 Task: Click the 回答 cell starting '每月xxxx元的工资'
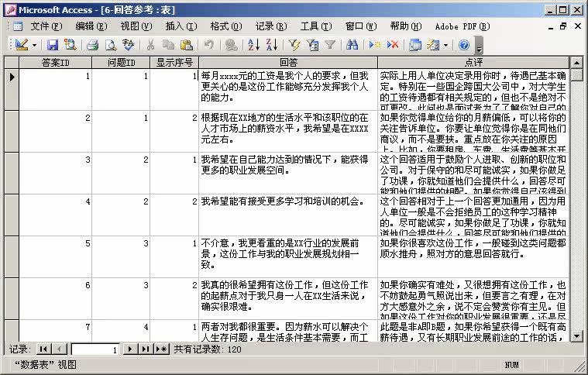click(x=288, y=89)
